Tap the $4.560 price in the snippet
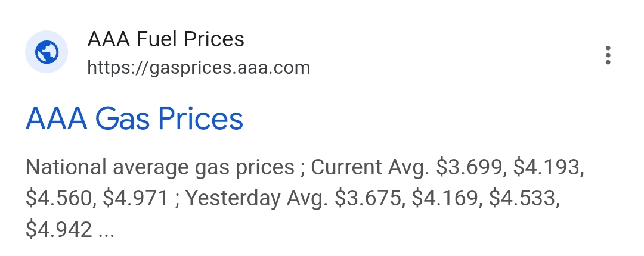The width and height of the screenshot is (644, 256). (60, 198)
